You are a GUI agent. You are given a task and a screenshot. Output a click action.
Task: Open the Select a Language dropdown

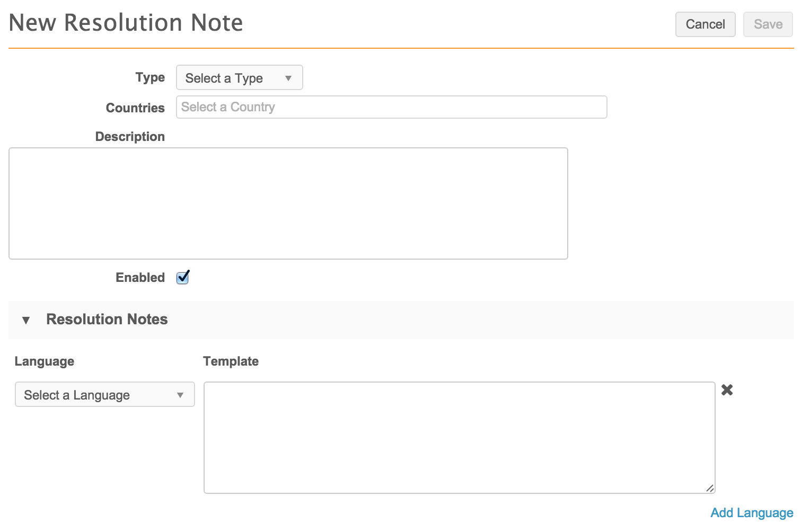click(104, 395)
